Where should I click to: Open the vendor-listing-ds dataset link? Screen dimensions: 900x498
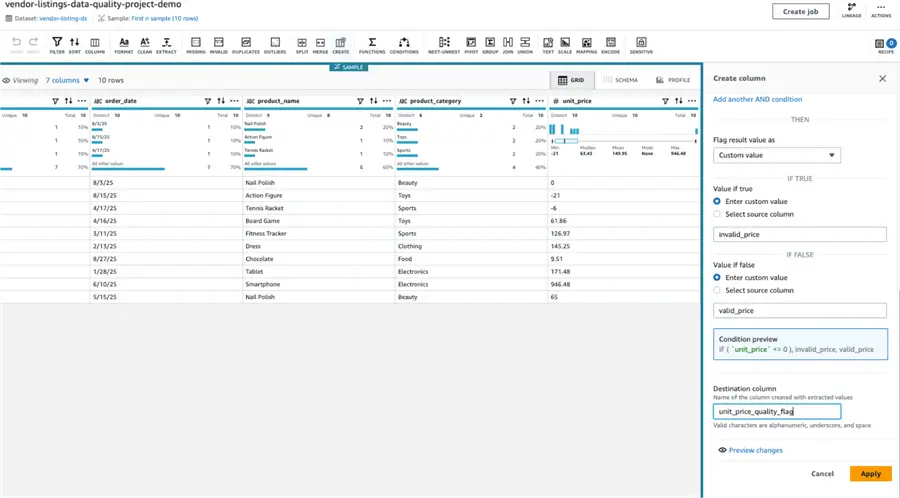pyautogui.click(x=63, y=18)
